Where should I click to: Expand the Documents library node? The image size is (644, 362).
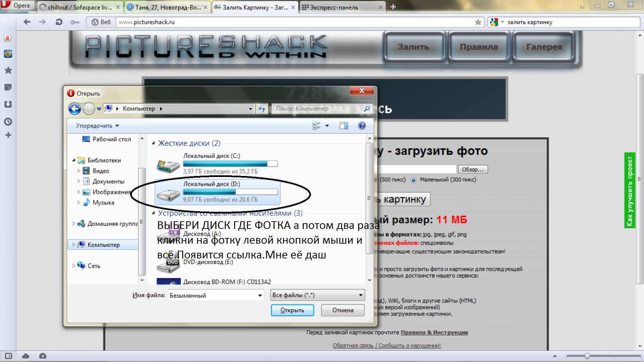(x=79, y=181)
